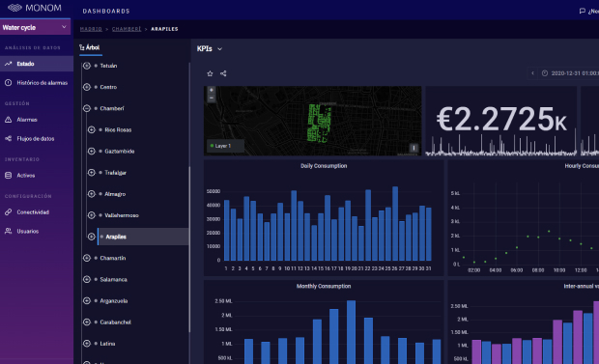This screenshot has width=599, height=364.
Task: Collapse the Chamberí tree node
Action: click(87, 108)
